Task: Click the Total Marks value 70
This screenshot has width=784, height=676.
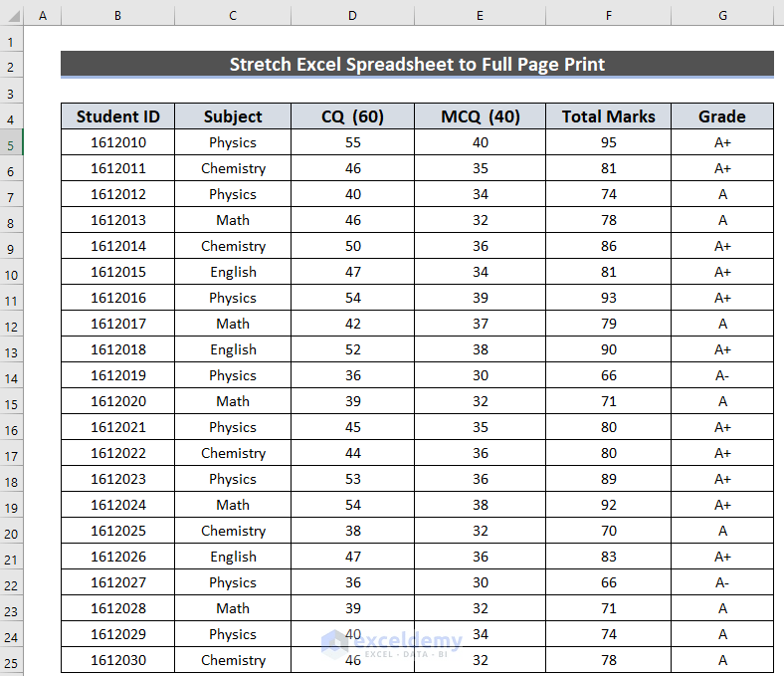Action: pos(609,531)
